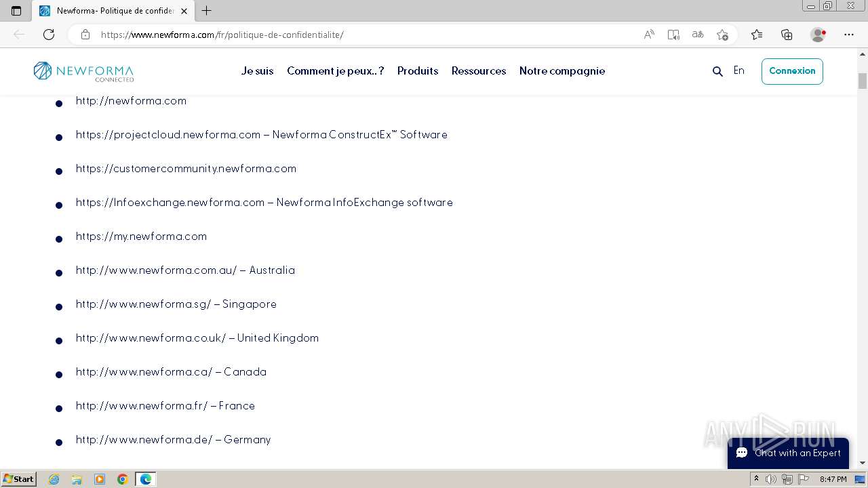The width and height of the screenshot is (868, 488).
Task: Click the Show desktop taskbar button
Action: (x=861, y=479)
